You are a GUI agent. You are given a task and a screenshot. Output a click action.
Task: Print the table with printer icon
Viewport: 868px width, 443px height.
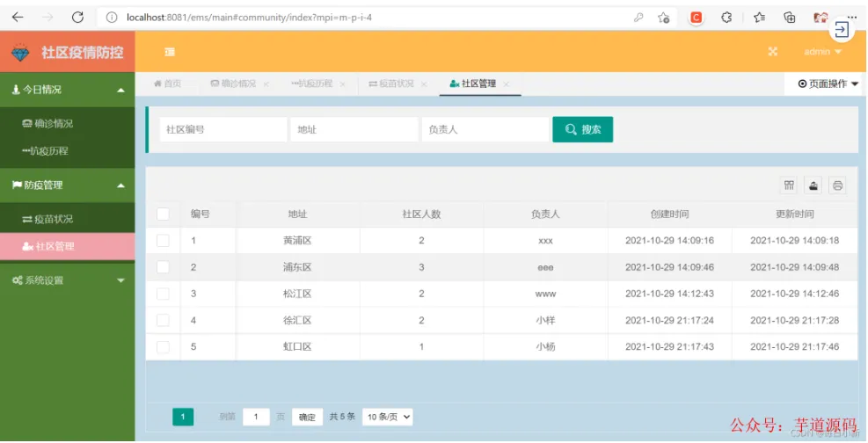click(x=837, y=185)
